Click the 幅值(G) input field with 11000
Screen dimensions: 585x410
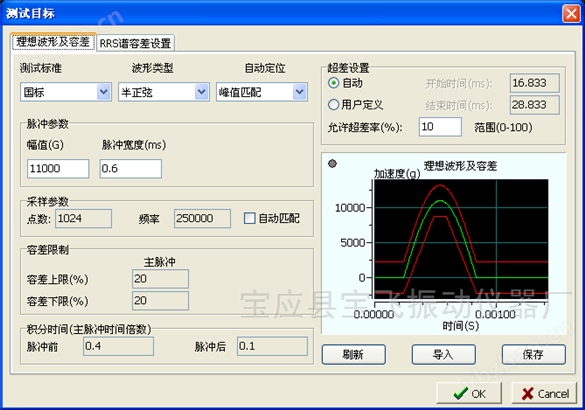tap(58, 169)
